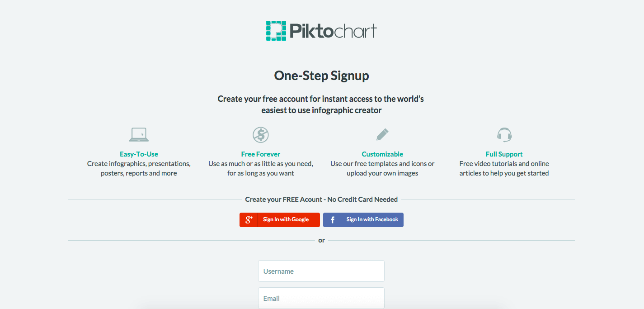Click the 'or' separator label
This screenshot has width=644, height=309.
321,240
